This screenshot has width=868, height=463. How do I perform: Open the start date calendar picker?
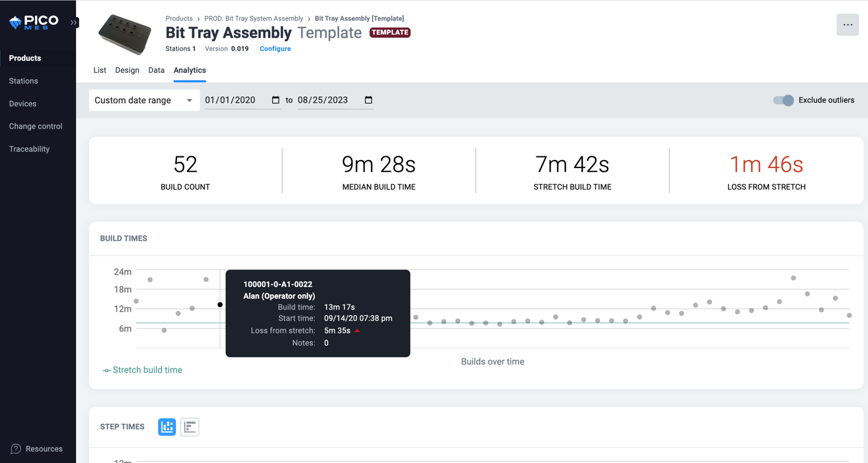pyautogui.click(x=276, y=100)
